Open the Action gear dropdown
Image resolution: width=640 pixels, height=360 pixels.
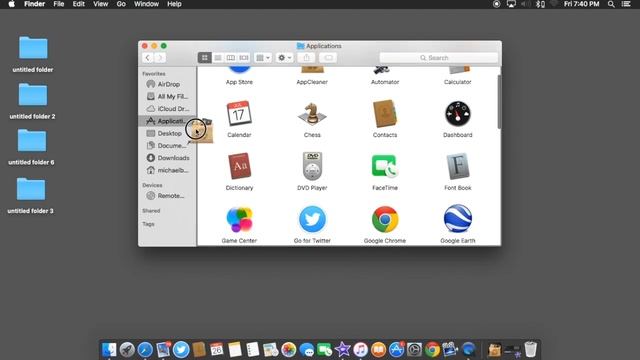pyautogui.click(x=284, y=58)
